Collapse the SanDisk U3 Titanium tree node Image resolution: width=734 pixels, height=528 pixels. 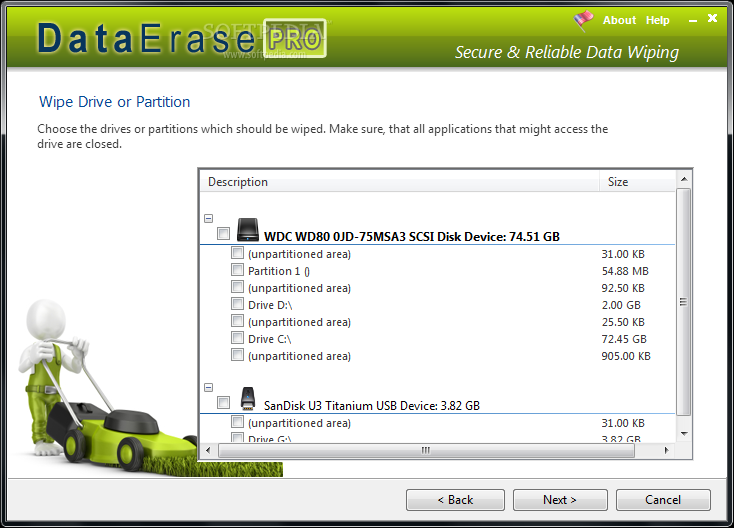[x=209, y=388]
